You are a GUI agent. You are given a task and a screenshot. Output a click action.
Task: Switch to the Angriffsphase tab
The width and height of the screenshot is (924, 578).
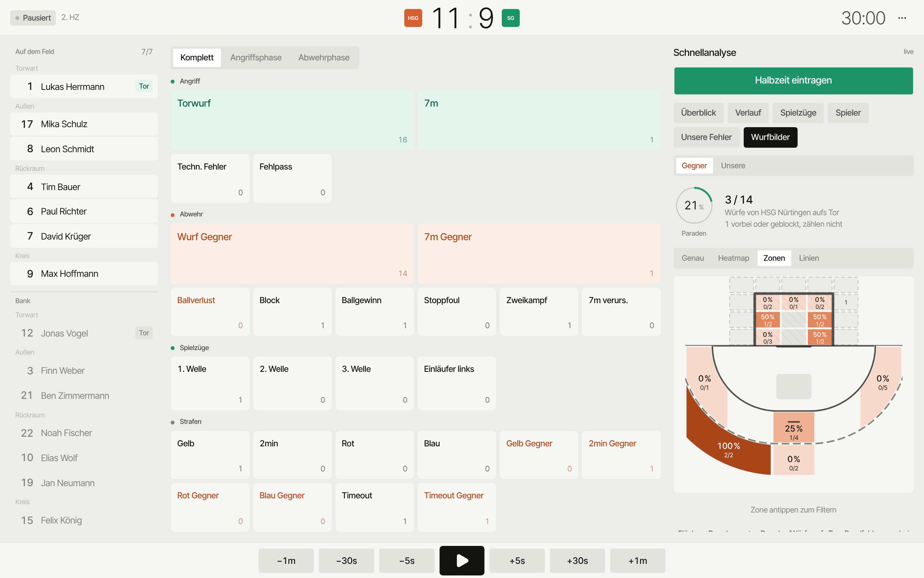pyautogui.click(x=256, y=58)
